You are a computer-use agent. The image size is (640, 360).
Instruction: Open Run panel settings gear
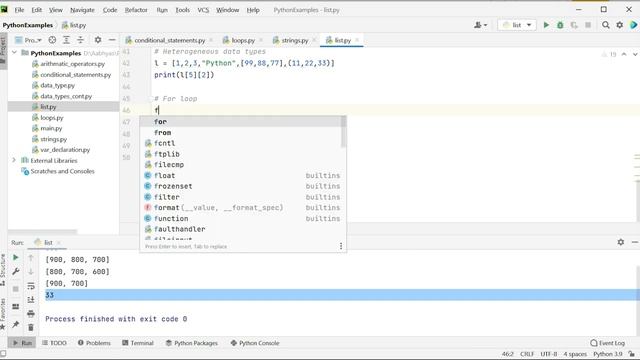pos(621,242)
